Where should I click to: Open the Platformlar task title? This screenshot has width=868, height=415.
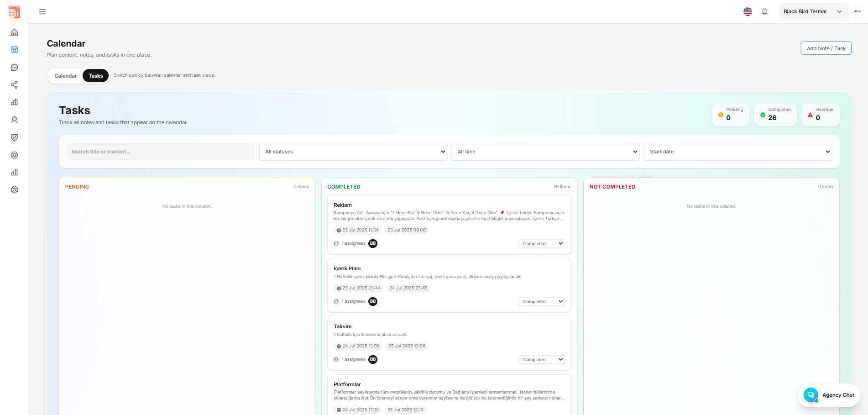[347, 384]
